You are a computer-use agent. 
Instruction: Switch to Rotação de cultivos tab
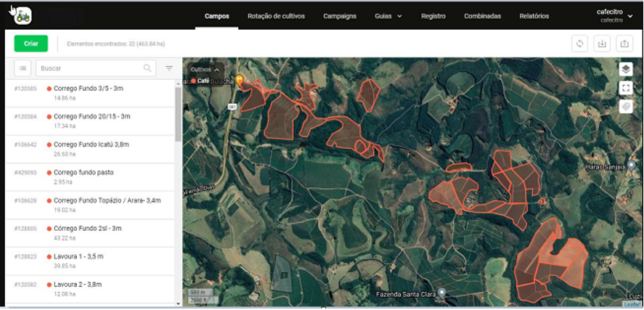coord(276,16)
